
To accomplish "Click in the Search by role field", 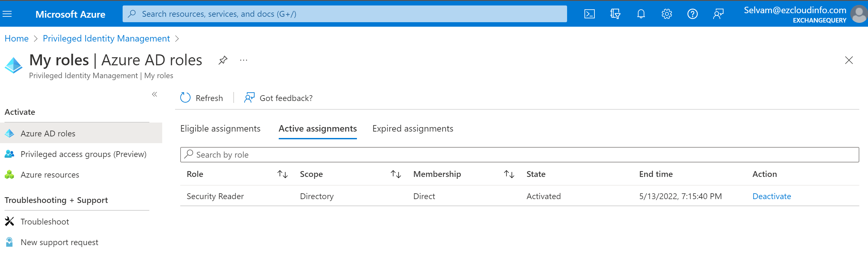I will [x=519, y=155].
